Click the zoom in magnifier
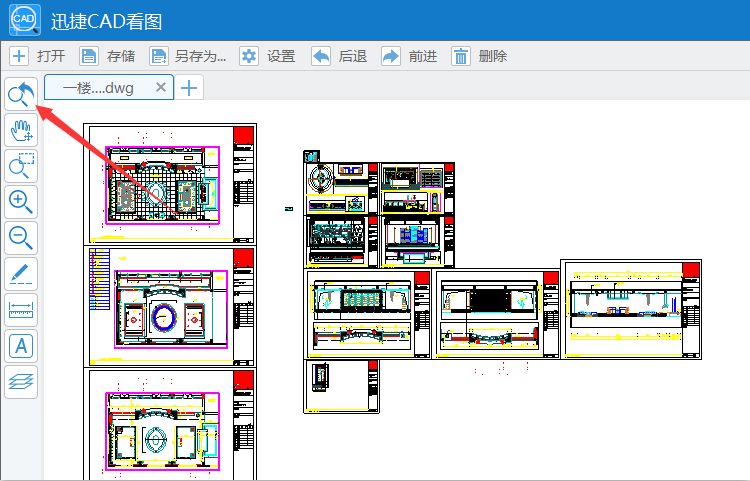Screen dimensions: 750x481 click(21, 202)
